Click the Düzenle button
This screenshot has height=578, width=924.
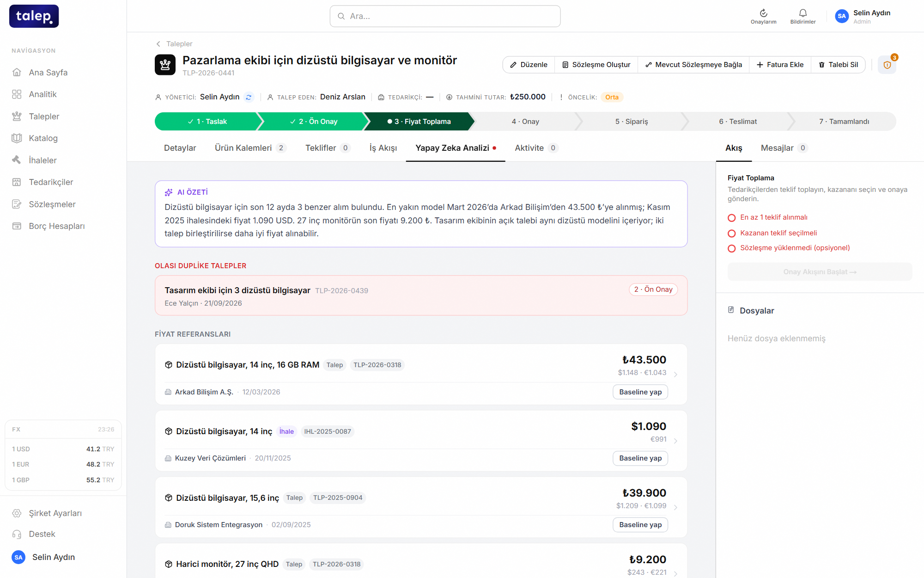(x=529, y=65)
